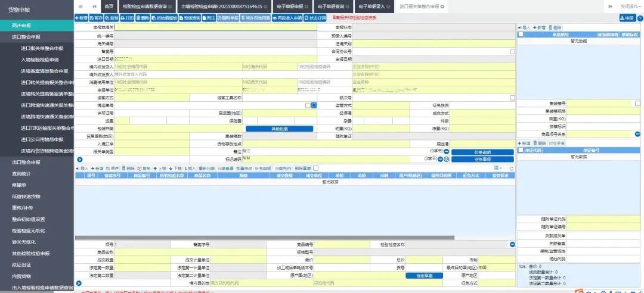Click the 对应关系 button in documents panel
The image size is (644, 293).
coord(557,143)
